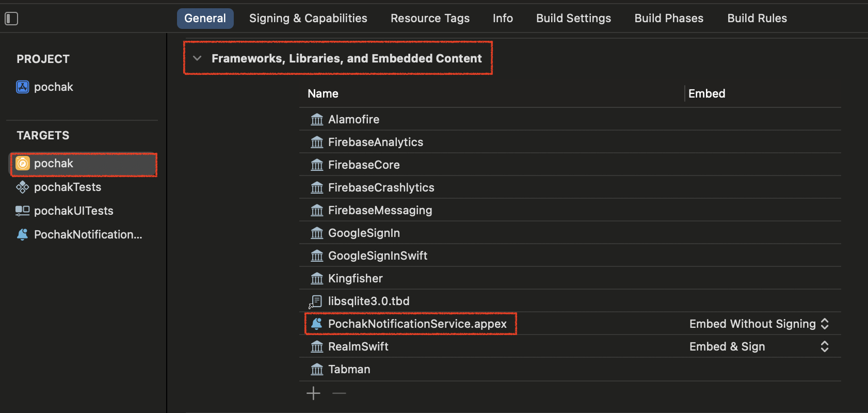Click the FirebaseAnalytics library icon
This screenshot has width=868, height=413.
coord(317,142)
